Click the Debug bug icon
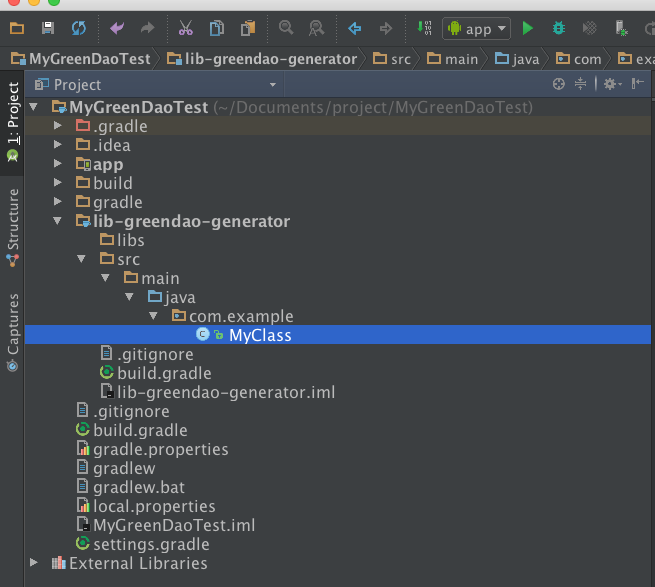655x587 pixels. click(559, 28)
